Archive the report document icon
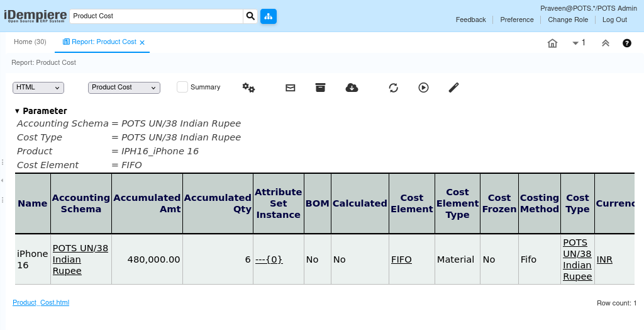The width and height of the screenshot is (644, 330). pyautogui.click(x=320, y=88)
